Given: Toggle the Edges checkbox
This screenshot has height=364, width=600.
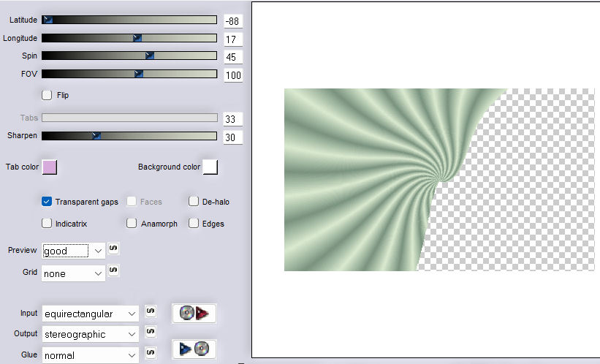Looking at the screenshot, I should pos(194,224).
